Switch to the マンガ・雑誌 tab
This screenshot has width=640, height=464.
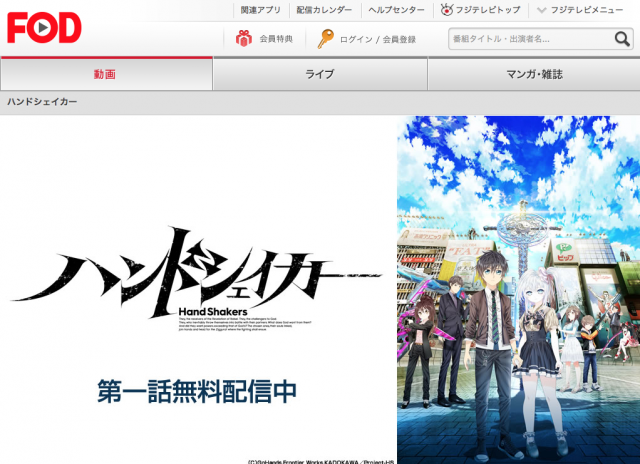coord(534,74)
